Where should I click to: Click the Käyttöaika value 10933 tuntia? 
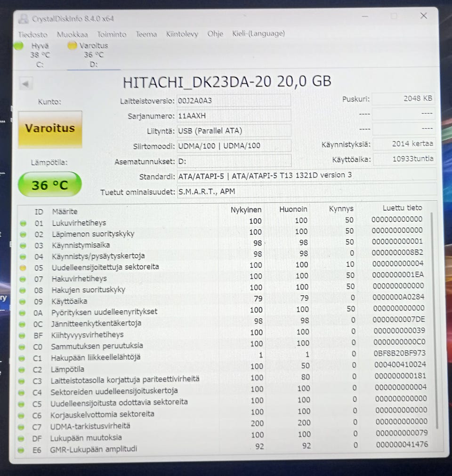tap(404, 159)
